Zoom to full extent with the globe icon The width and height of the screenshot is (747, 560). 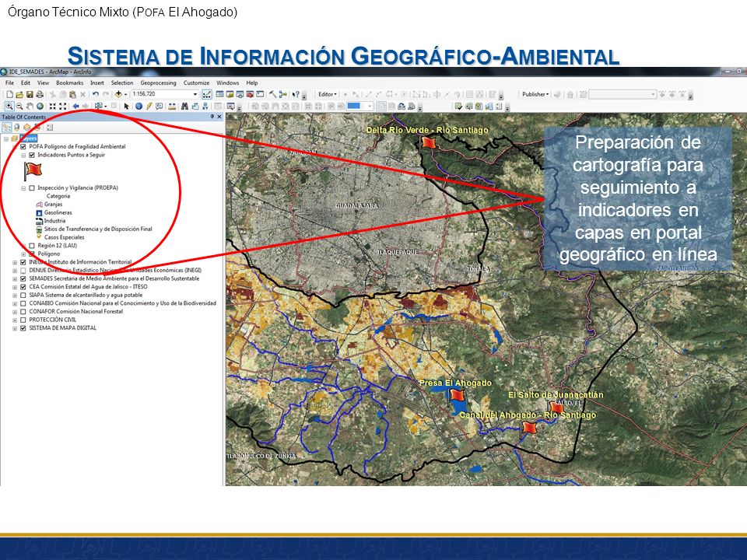pyautogui.click(x=40, y=107)
